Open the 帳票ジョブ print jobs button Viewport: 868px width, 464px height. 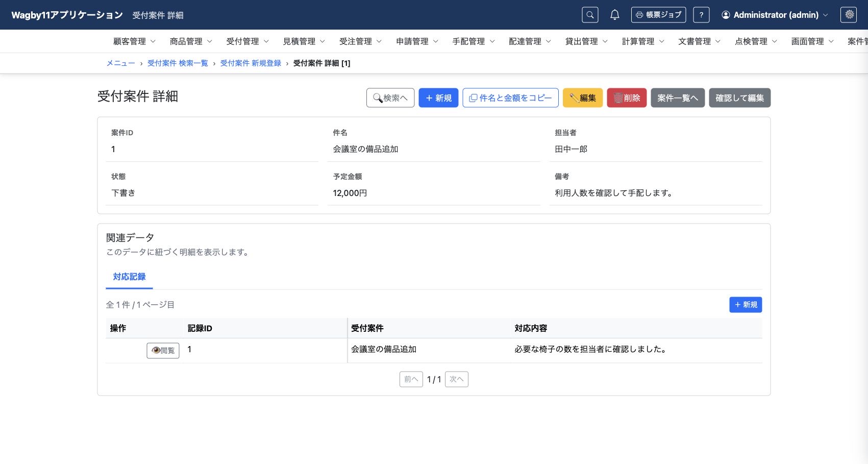click(x=658, y=15)
